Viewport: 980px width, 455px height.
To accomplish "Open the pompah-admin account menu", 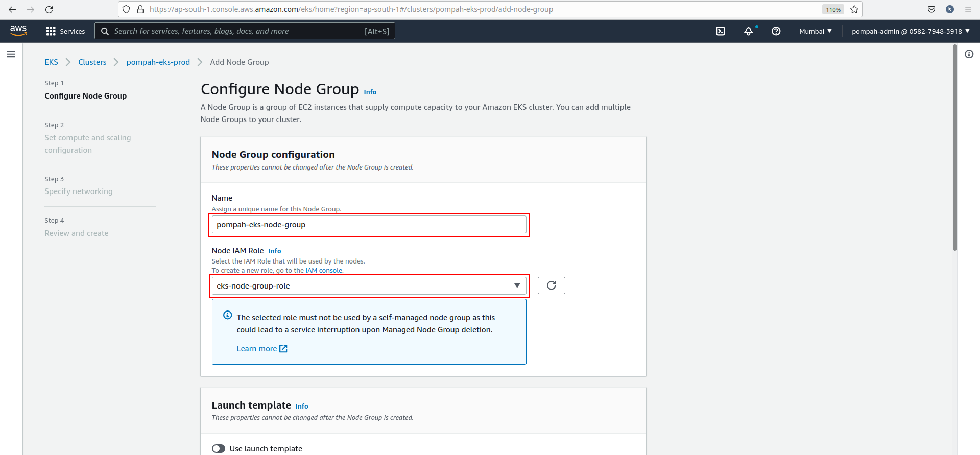I will tap(910, 31).
